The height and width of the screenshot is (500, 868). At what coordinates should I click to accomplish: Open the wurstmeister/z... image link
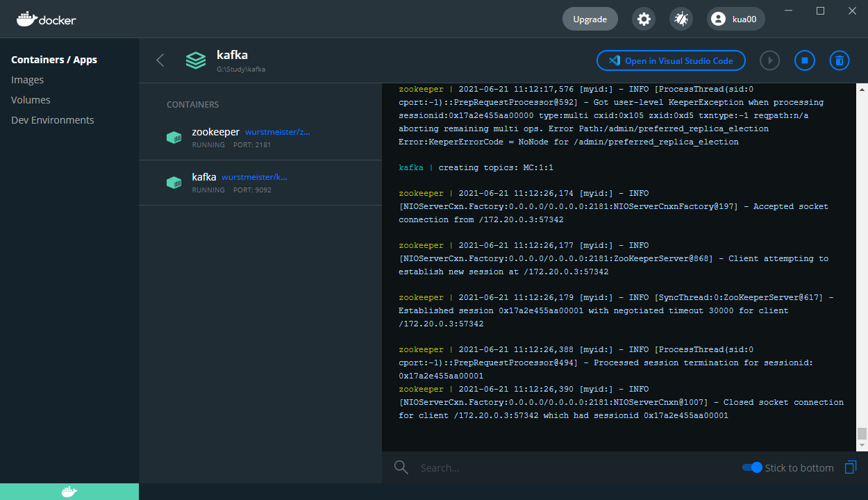277,132
